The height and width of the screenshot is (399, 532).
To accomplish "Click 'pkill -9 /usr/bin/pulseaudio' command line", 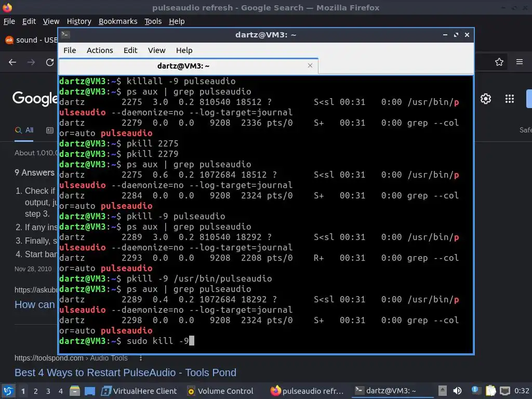I will pos(166,278).
